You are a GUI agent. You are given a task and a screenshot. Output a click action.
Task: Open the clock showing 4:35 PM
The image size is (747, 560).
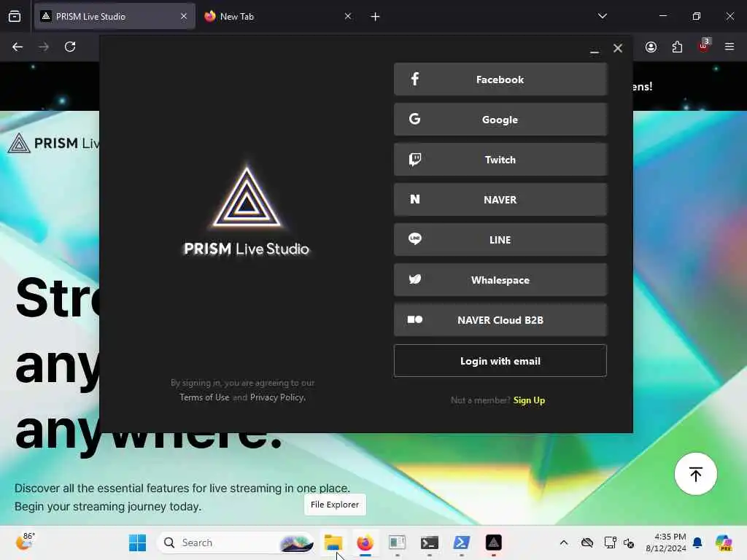(665, 542)
